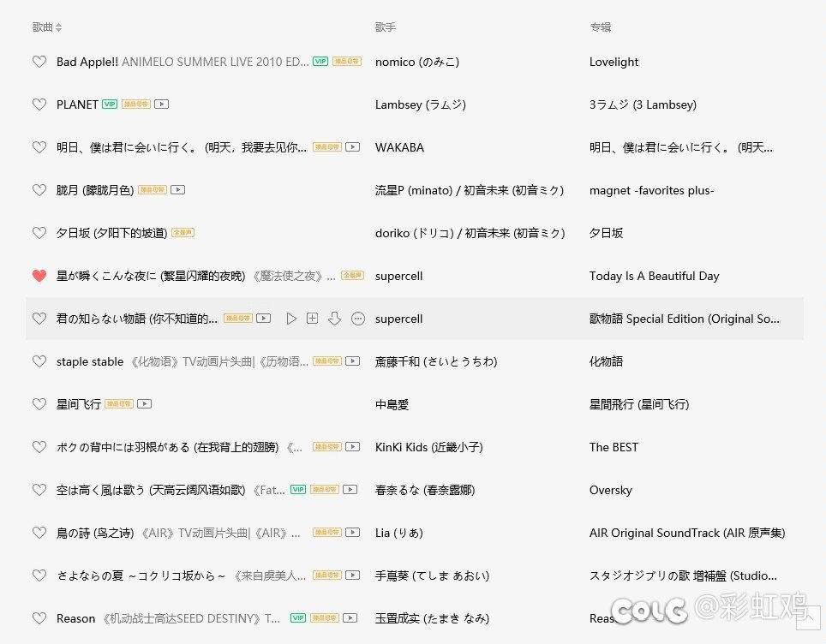Click the quality badge on 夕日坂
This screenshot has height=644, width=826.
(183, 233)
